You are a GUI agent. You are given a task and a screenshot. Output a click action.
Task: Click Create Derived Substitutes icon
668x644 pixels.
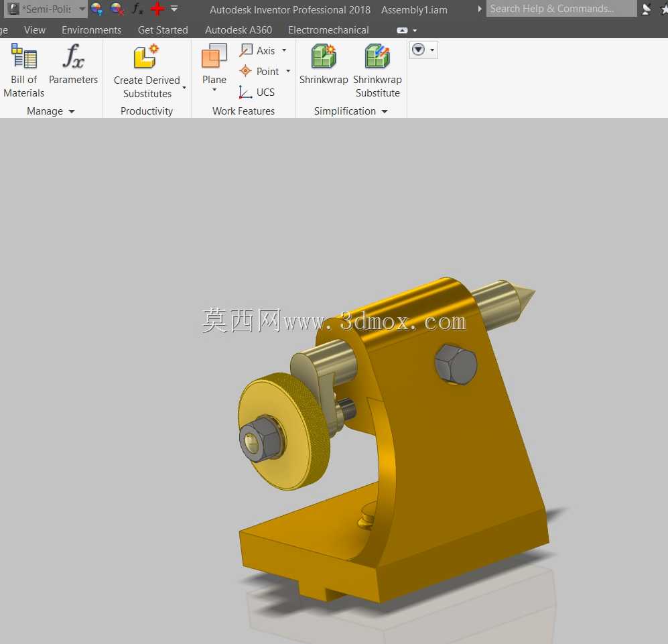[x=146, y=56]
